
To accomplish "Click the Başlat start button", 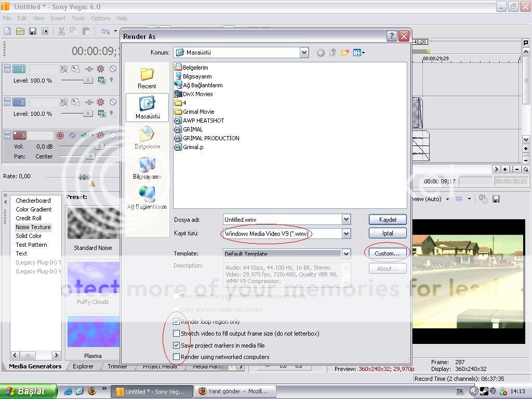I will (x=29, y=391).
